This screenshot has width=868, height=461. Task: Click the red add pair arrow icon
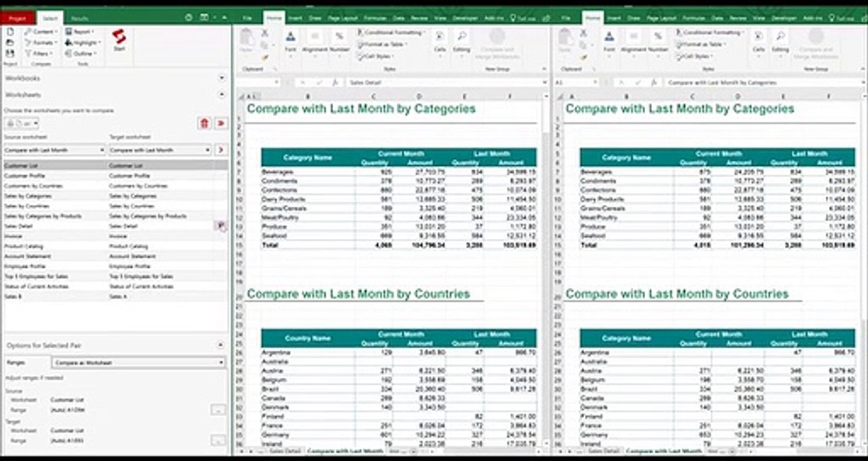tap(221, 124)
